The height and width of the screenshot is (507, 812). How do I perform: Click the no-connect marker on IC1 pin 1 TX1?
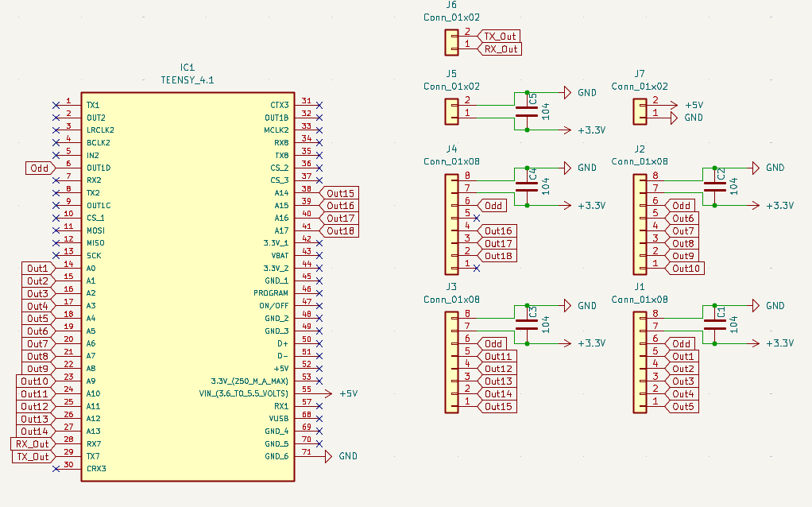pos(56,105)
